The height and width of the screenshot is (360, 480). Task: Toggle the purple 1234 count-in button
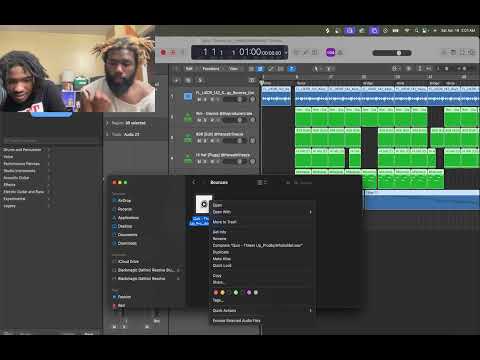pos(330,52)
